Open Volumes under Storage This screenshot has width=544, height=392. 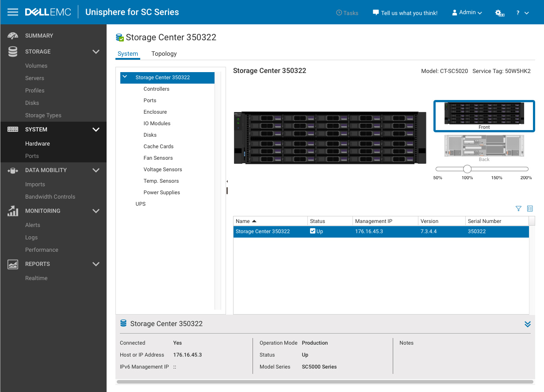(36, 66)
